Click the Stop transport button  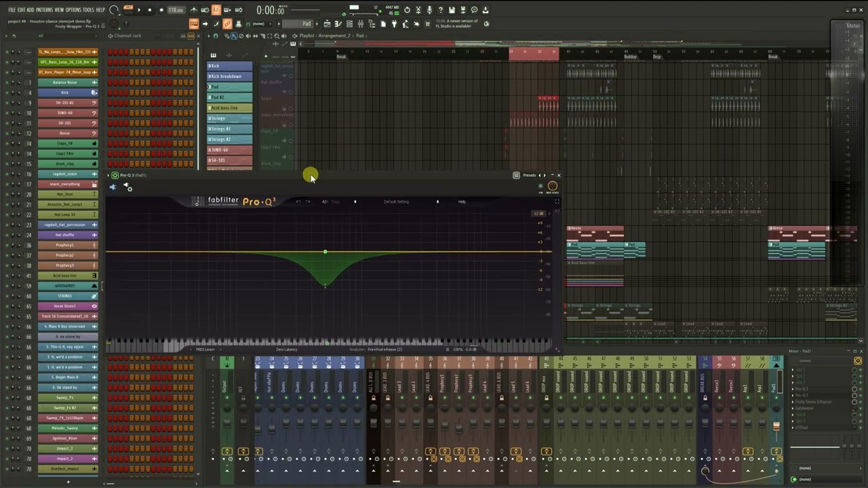point(150,10)
